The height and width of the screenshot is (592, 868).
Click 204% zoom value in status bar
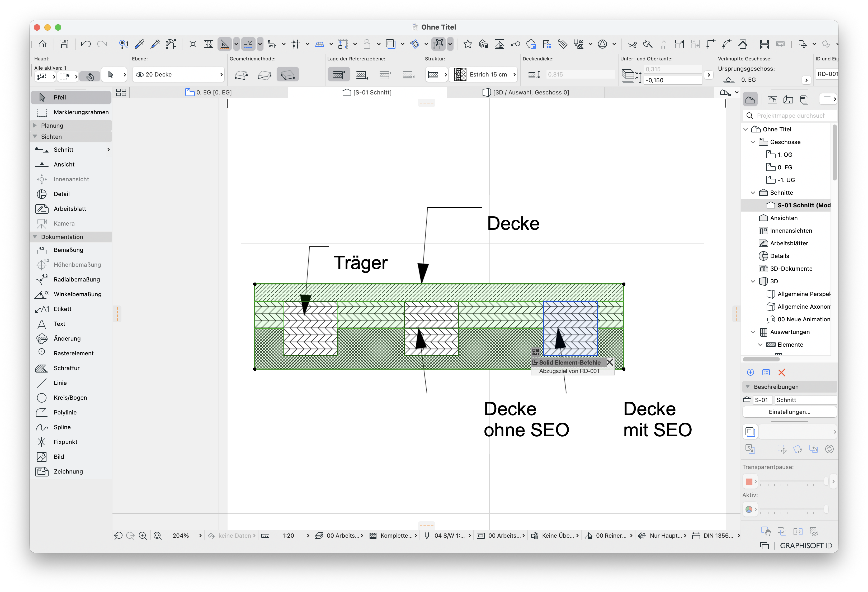181,536
